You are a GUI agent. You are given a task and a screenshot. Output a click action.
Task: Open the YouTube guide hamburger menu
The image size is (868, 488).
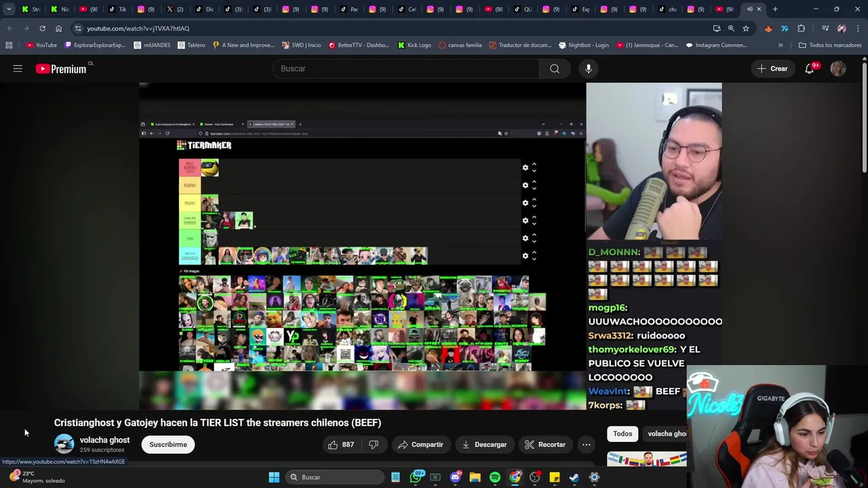[x=18, y=68]
